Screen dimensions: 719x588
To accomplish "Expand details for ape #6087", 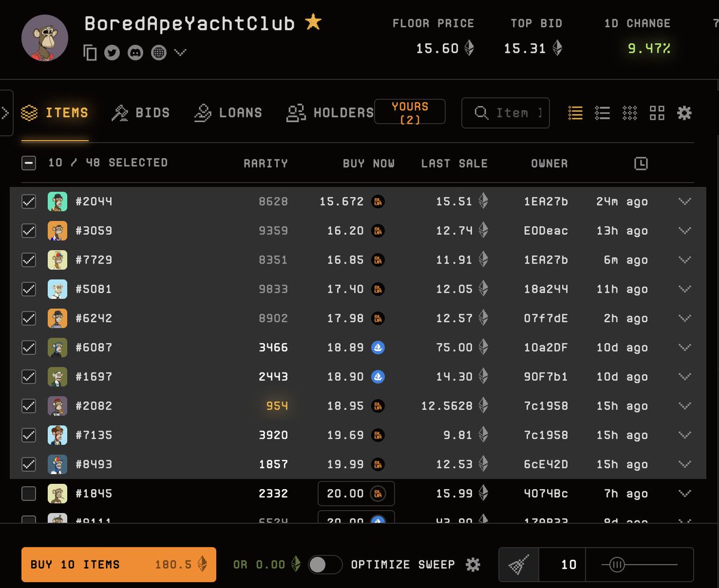I will click(684, 347).
